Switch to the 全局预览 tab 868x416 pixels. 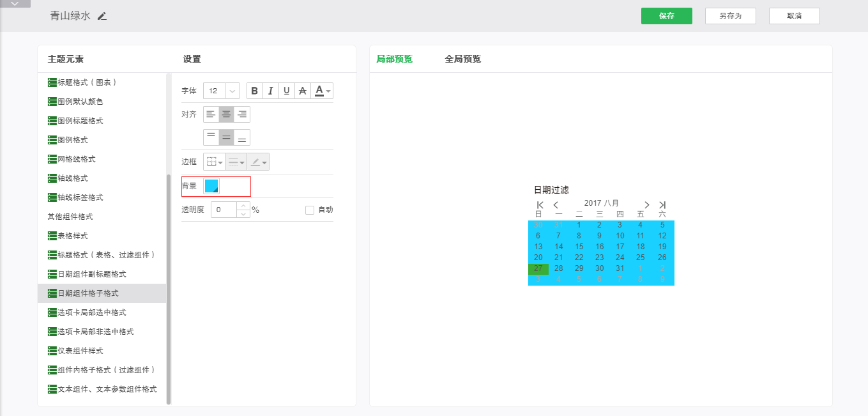(x=462, y=59)
